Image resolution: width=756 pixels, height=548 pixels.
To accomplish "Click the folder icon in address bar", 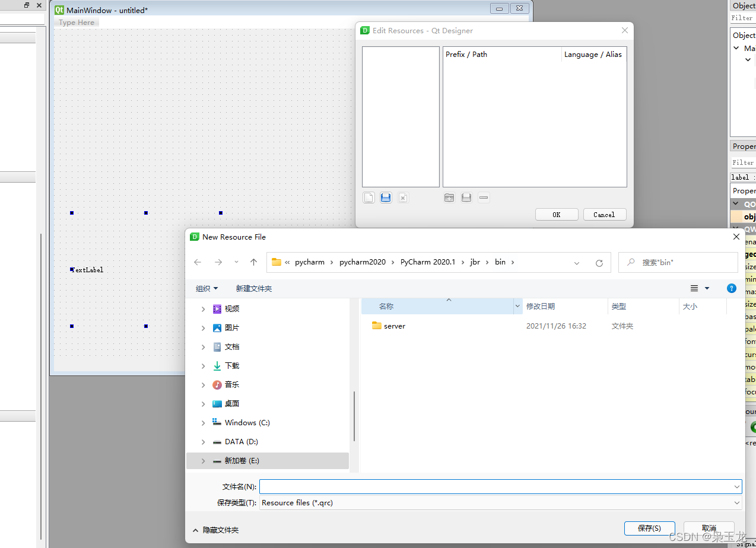I will pyautogui.click(x=277, y=262).
